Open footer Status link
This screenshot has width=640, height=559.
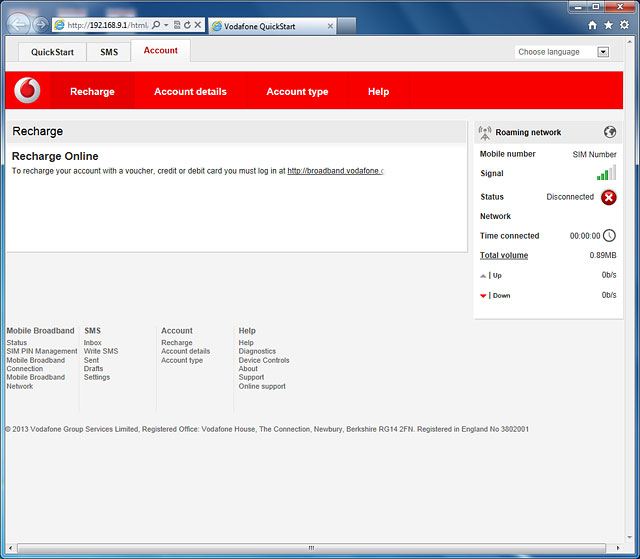17,343
